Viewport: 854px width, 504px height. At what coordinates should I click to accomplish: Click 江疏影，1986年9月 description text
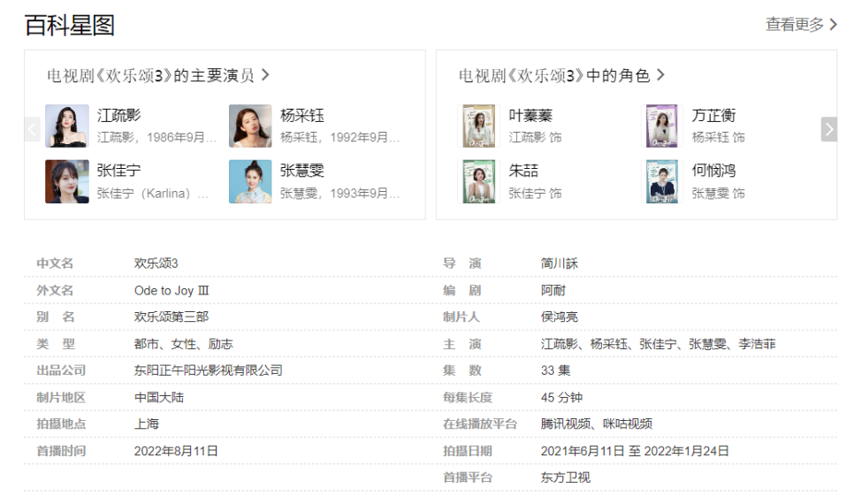point(156,137)
